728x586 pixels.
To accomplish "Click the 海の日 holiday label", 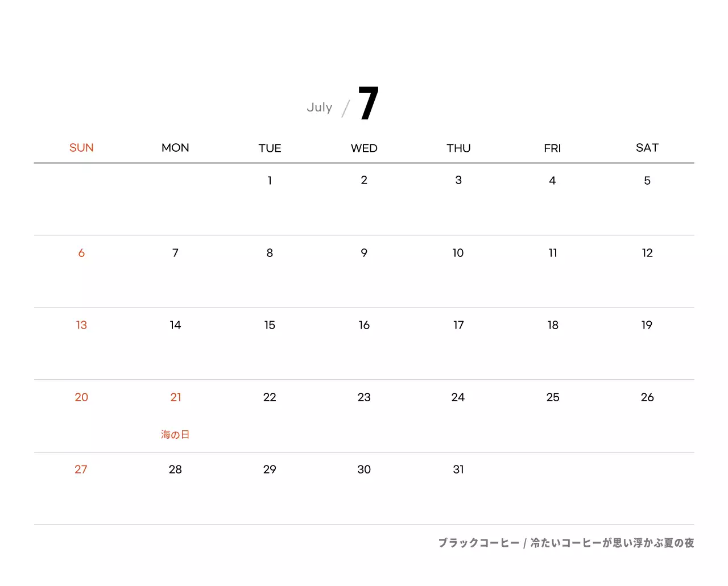I will click(x=175, y=435).
